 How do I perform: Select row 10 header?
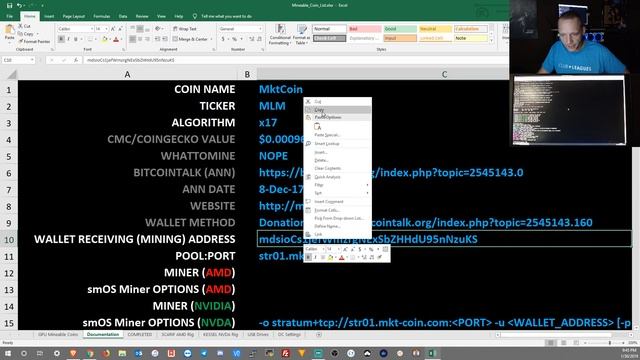click(9, 240)
